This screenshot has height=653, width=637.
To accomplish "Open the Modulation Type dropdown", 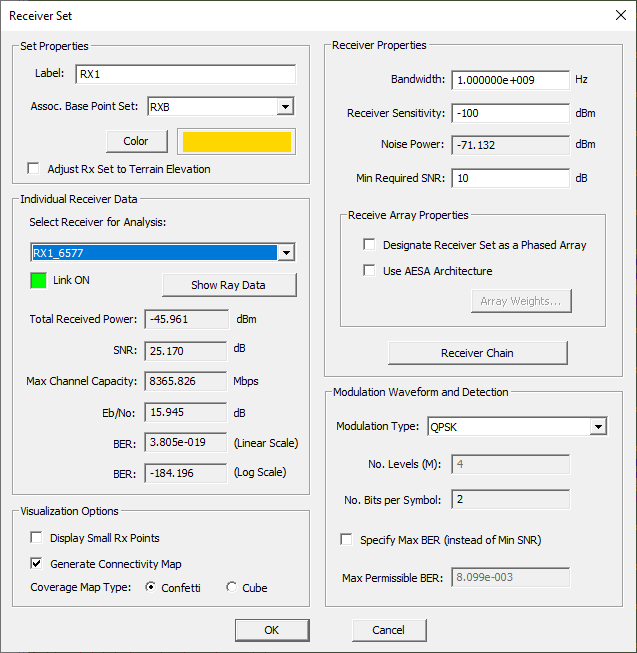I will click(598, 427).
